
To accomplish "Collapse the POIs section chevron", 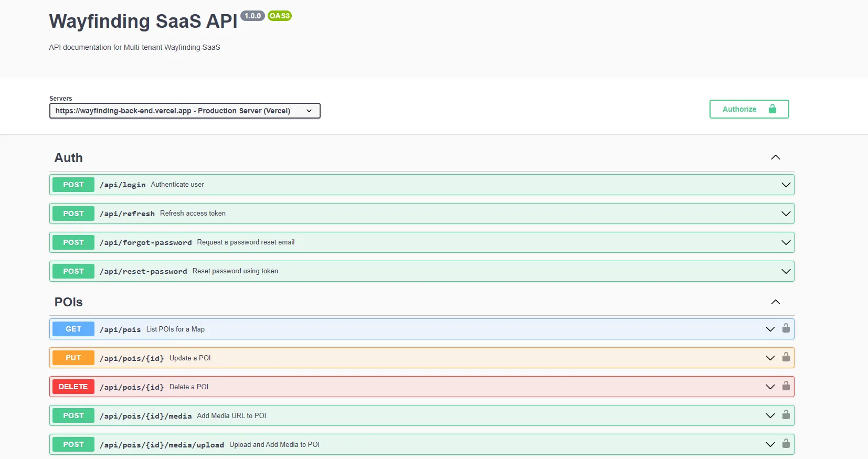I will pyautogui.click(x=775, y=302).
